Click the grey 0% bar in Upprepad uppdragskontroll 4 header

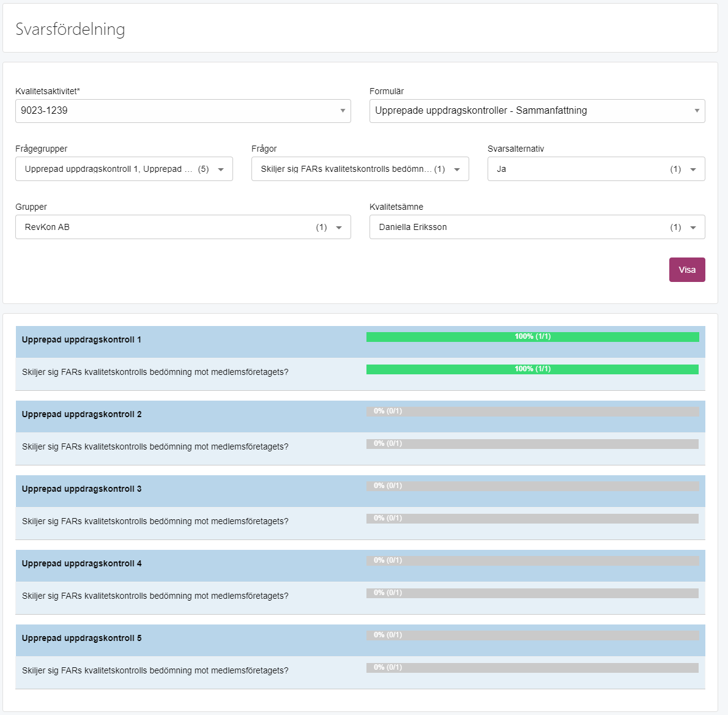[x=532, y=561]
